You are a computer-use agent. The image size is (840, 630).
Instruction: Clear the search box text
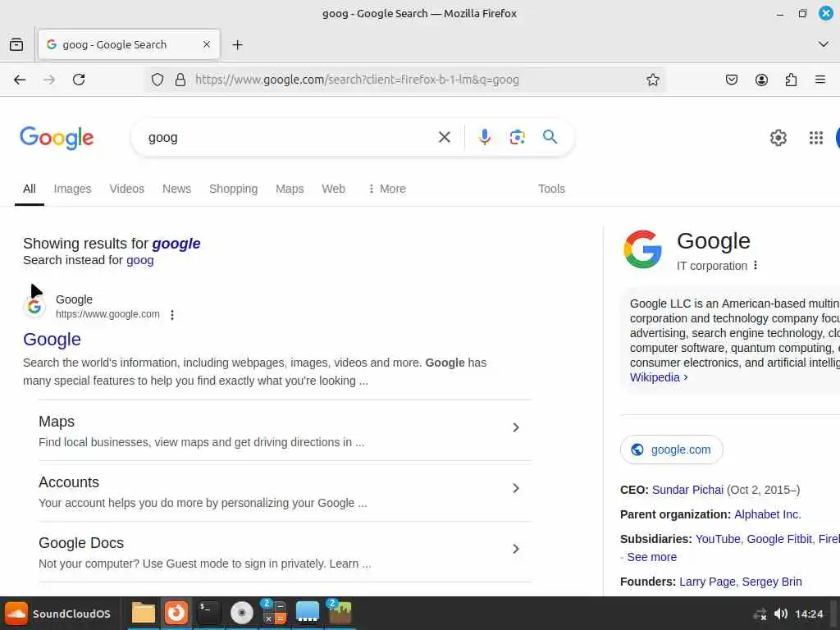(444, 137)
